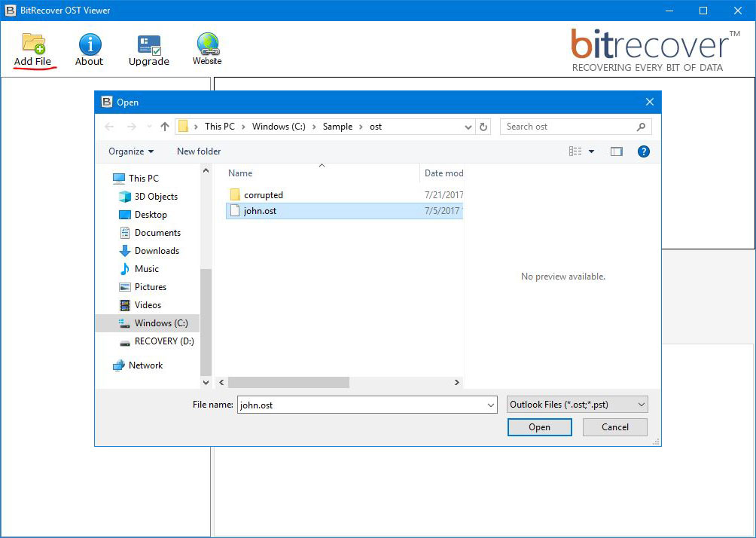Select RECOVERY (D:) drive in sidebar

[x=157, y=341]
